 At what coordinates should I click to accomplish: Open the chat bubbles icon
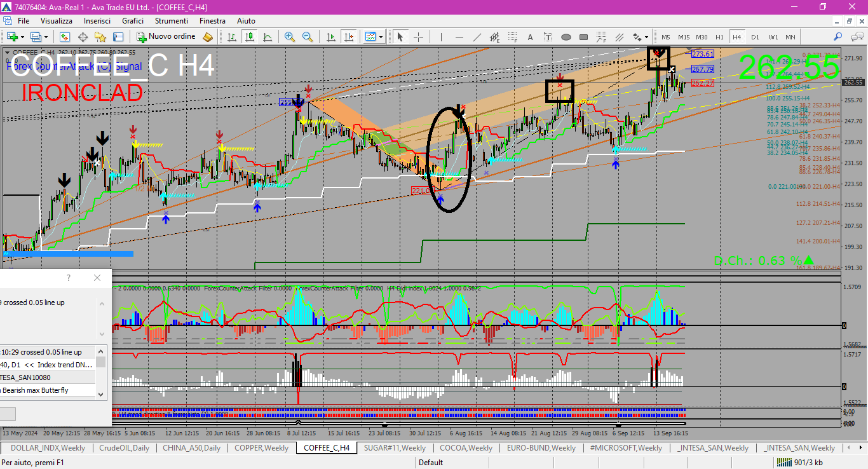pos(857,37)
